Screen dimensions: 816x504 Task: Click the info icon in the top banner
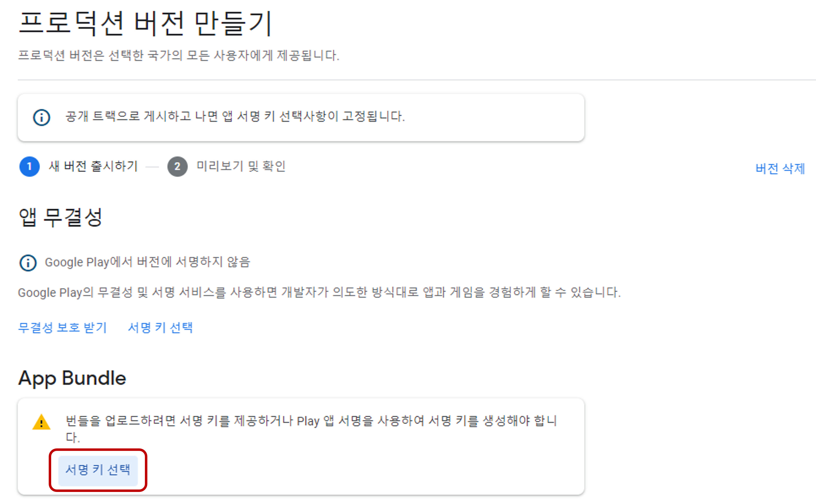pos(42,117)
